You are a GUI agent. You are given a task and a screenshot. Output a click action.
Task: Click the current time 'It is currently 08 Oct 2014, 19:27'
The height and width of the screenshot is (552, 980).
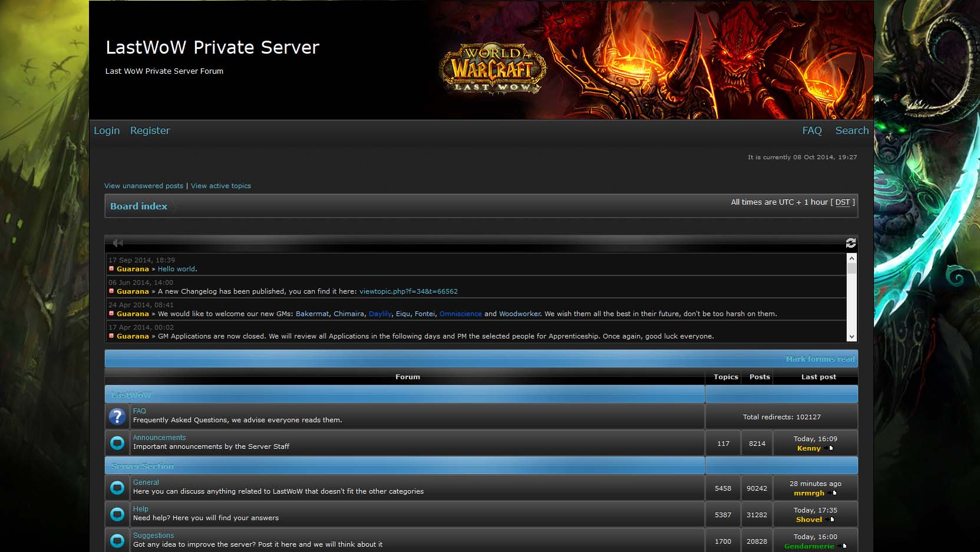point(802,157)
